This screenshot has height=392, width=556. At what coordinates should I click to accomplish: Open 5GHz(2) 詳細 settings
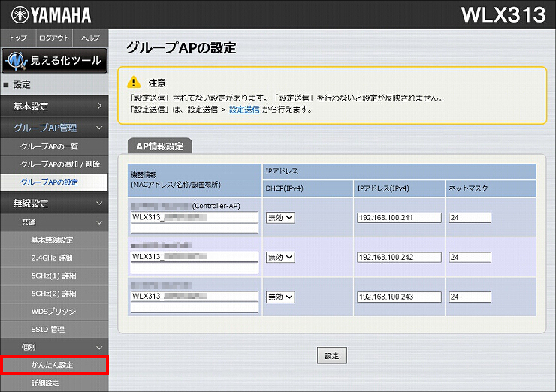click(54, 294)
